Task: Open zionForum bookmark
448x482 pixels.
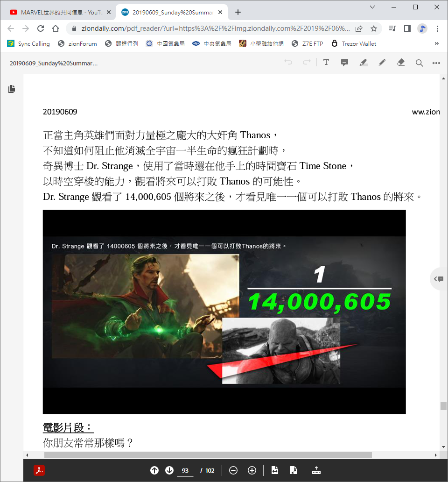Action: (77, 43)
